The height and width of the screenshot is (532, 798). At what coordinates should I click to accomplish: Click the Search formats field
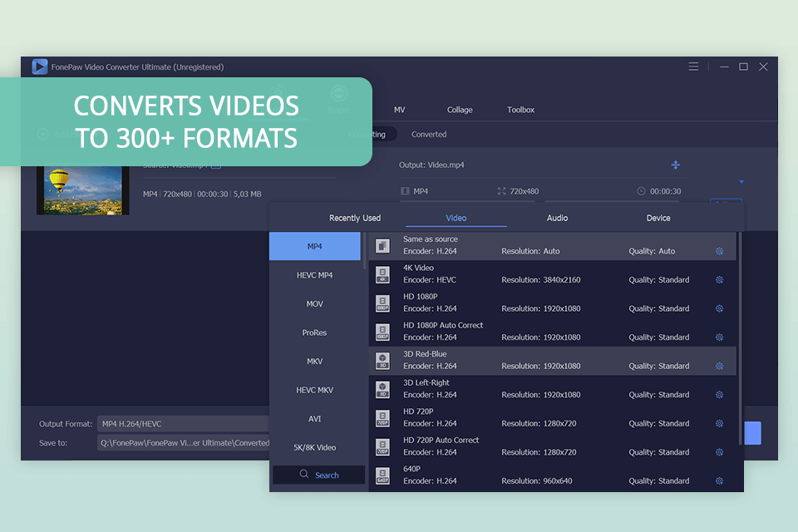click(318, 475)
